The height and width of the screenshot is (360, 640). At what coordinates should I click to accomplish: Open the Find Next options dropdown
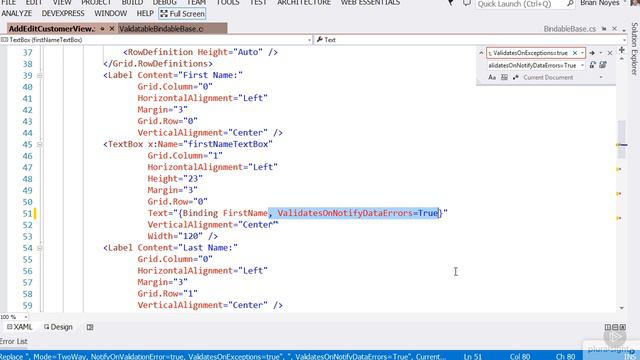tap(600, 53)
